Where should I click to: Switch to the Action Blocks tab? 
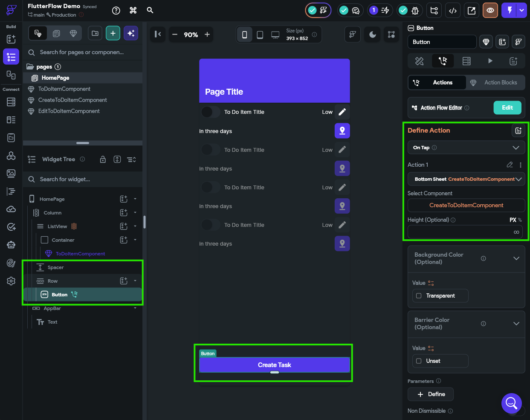(x=495, y=82)
